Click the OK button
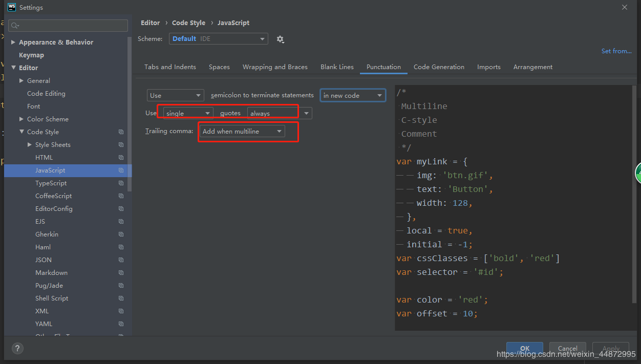This screenshot has width=641, height=364. click(x=525, y=349)
